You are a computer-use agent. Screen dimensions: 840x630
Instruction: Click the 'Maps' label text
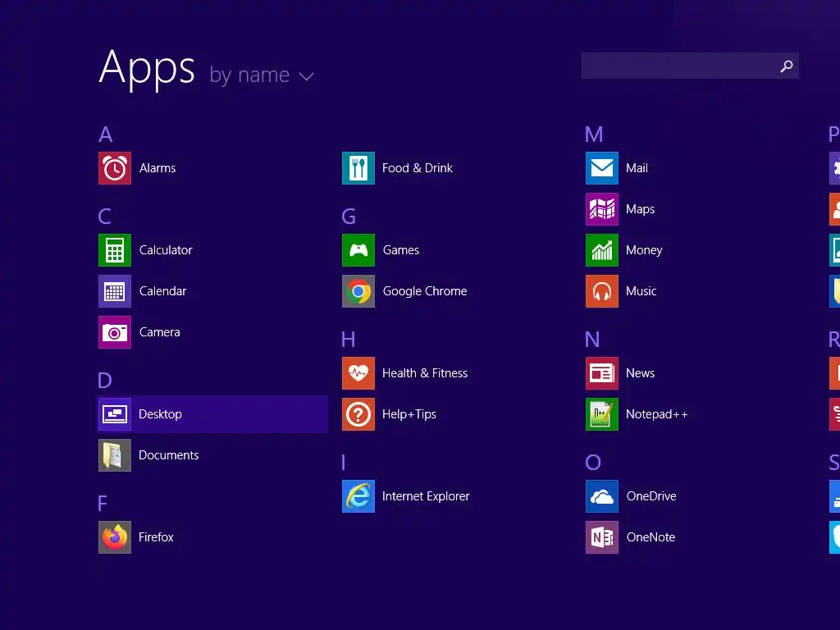tap(640, 209)
